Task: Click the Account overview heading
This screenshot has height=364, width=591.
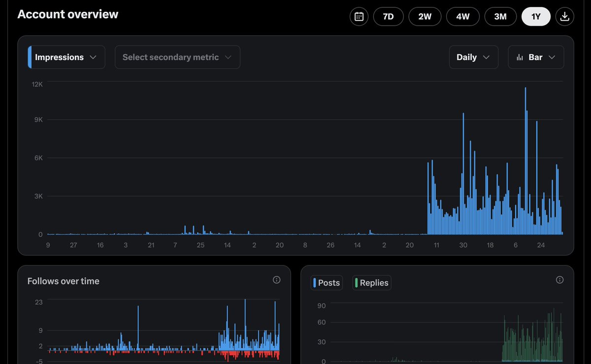Action: point(68,14)
